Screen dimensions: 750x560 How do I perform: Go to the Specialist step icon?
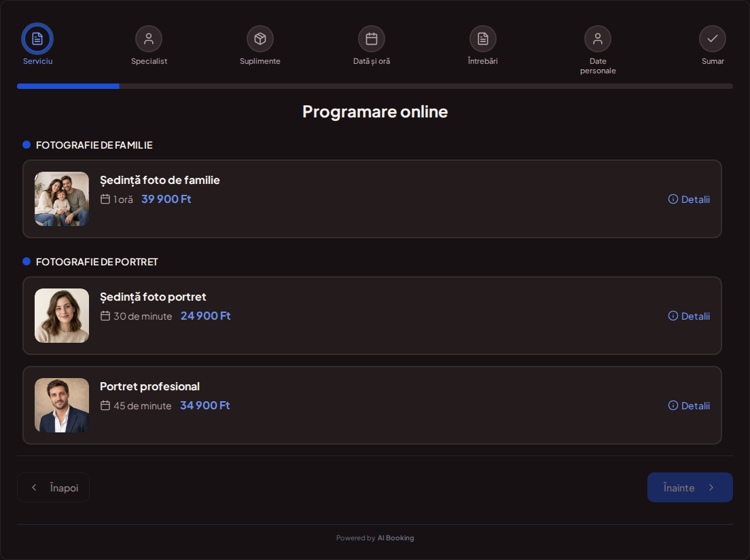(x=149, y=39)
